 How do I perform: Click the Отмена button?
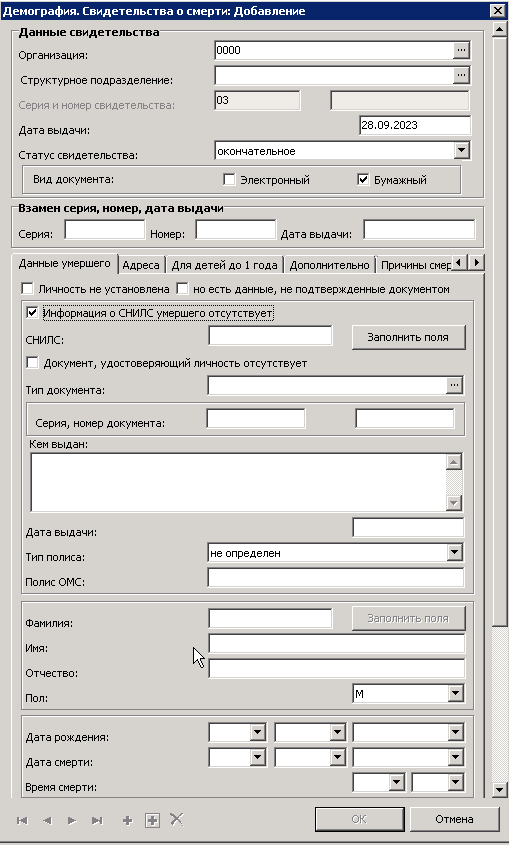coord(454,819)
